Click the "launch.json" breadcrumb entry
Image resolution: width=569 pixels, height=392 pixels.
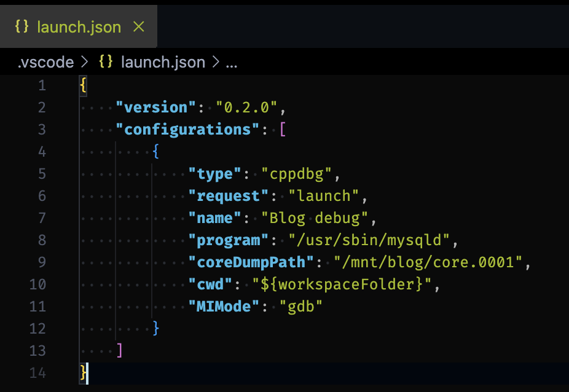click(162, 61)
